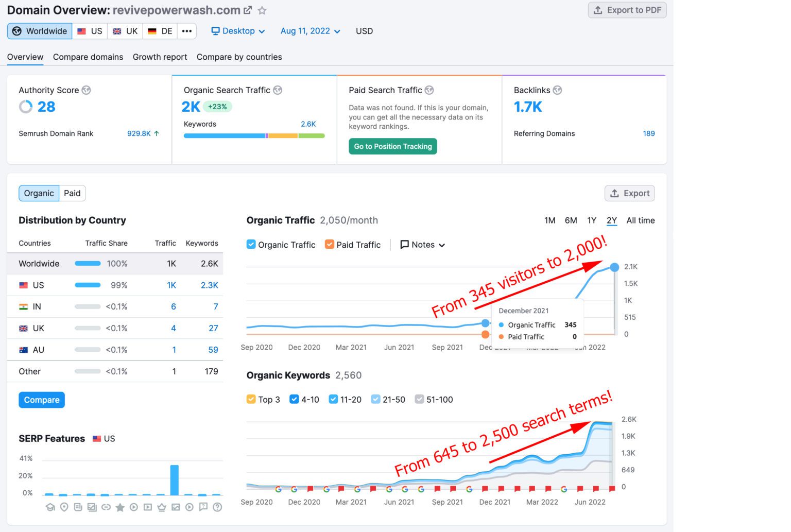Image resolution: width=791 pixels, height=532 pixels.
Task: Click the UK flag in Distribution table
Action: coord(23,328)
